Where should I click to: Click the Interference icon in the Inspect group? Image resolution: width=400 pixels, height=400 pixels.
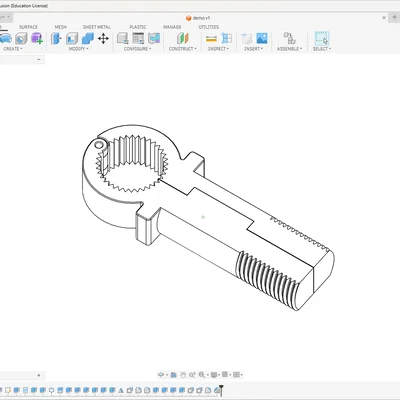click(x=227, y=39)
